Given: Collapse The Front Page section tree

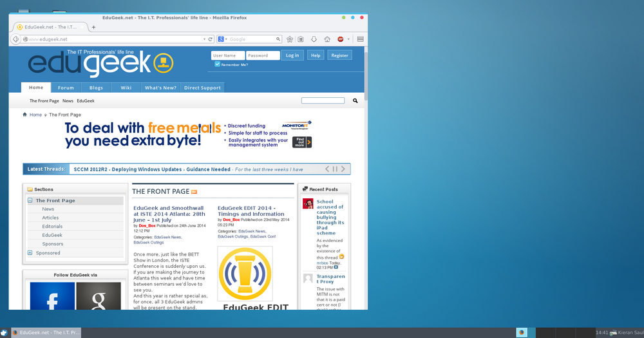Looking at the screenshot, I should 30,200.
